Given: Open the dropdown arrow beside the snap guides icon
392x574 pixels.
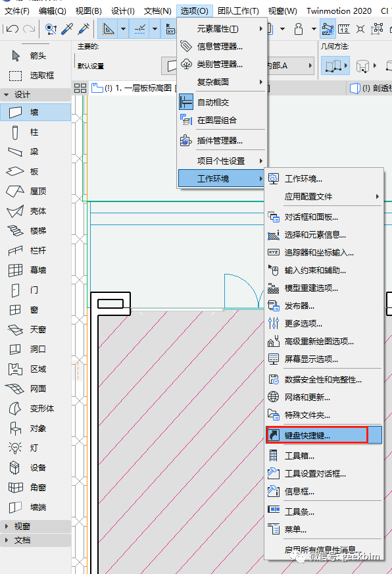Looking at the screenshot, I should [x=155, y=28].
